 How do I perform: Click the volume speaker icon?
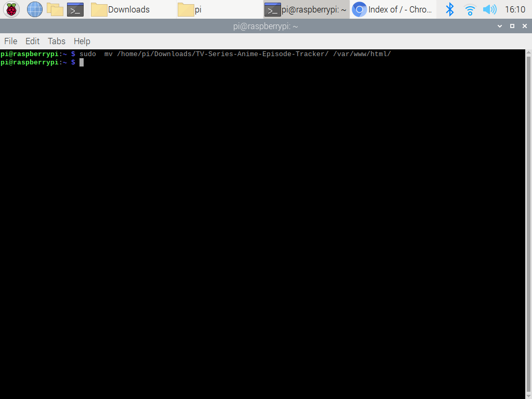pyautogui.click(x=489, y=9)
